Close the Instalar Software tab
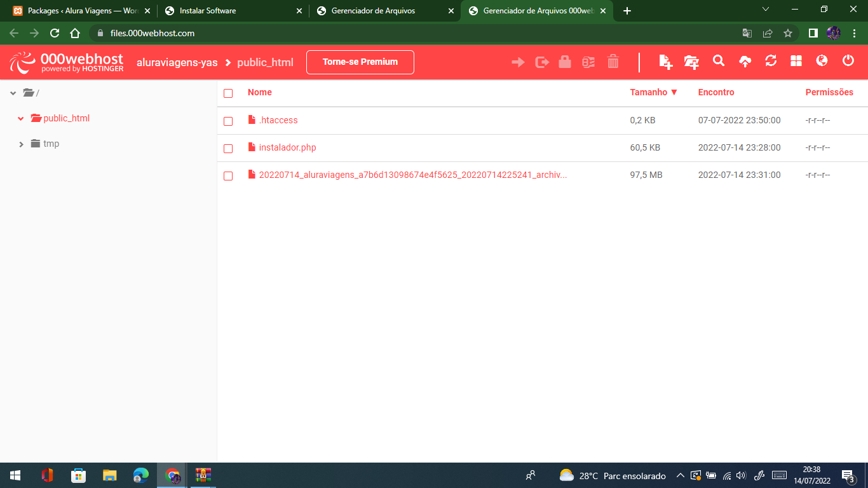868x488 pixels. (299, 11)
